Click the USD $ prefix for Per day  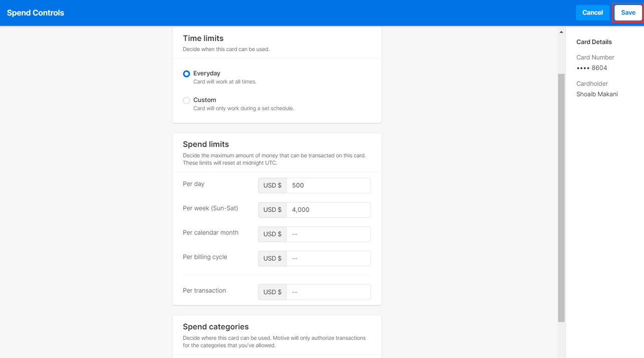click(272, 185)
